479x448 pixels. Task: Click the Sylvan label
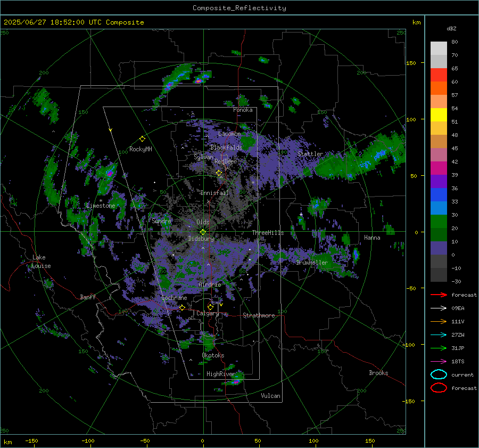coord(203,157)
